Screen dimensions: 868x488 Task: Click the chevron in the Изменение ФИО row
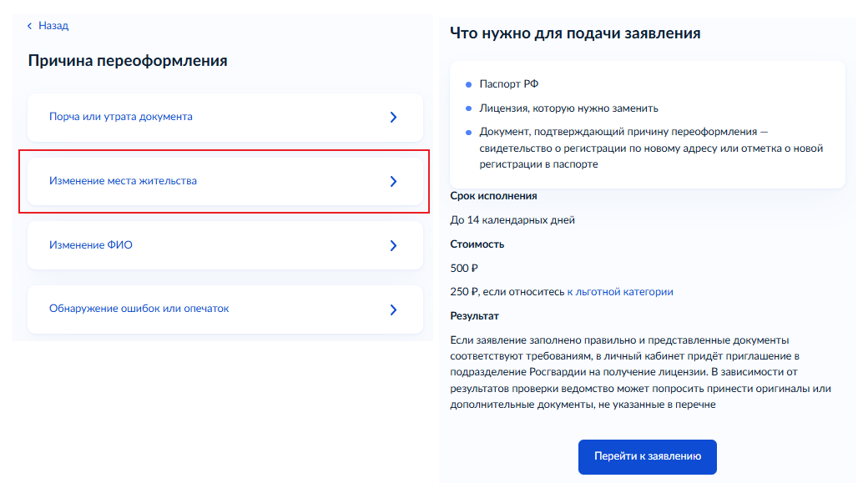point(393,245)
